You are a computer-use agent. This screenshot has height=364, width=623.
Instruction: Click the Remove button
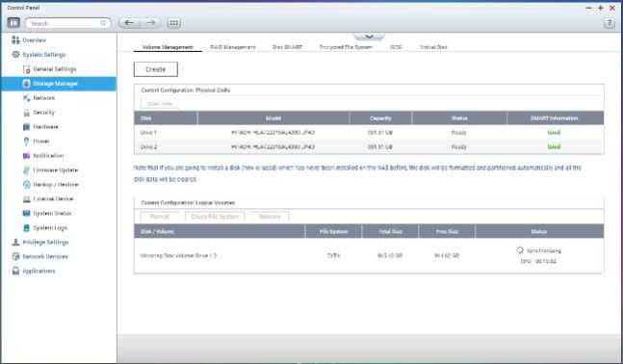(x=270, y=217)
